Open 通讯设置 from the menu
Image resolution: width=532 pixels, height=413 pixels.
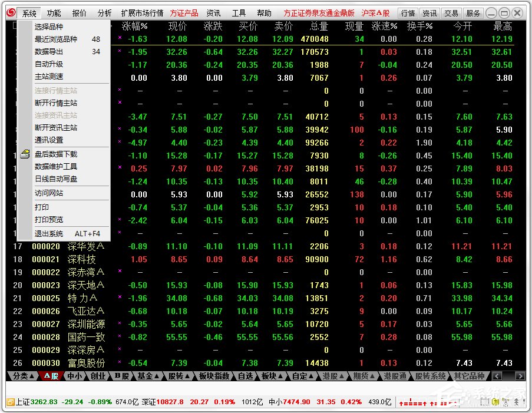(x=64, y=140)
